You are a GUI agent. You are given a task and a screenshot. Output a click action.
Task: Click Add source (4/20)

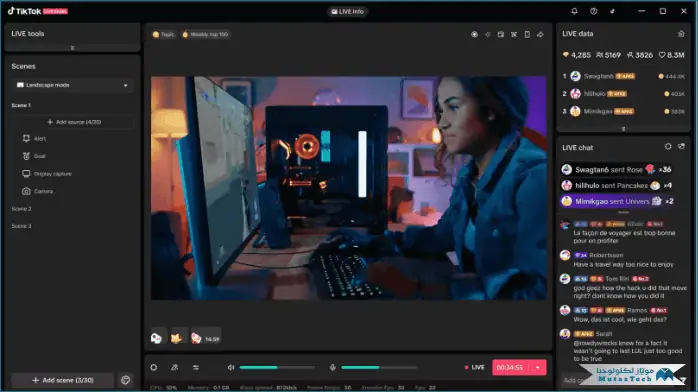click(74, 122)
